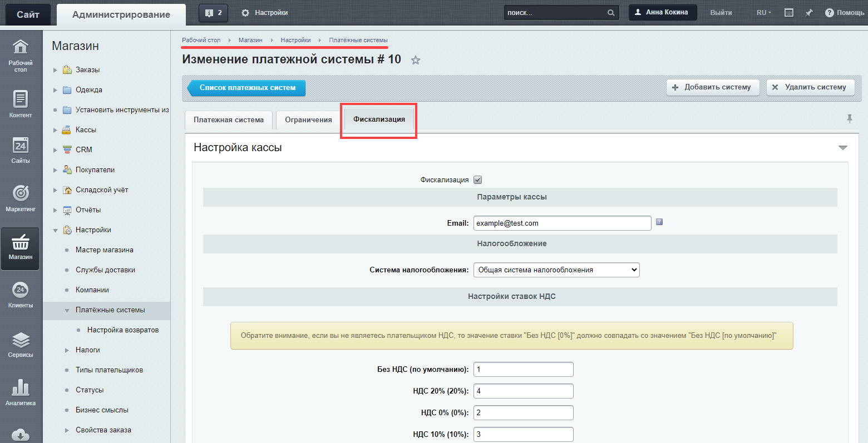Screen dimensions: 868x443
Task: Switch to the Платежная система tab
Action: click(x=229, y=120)
